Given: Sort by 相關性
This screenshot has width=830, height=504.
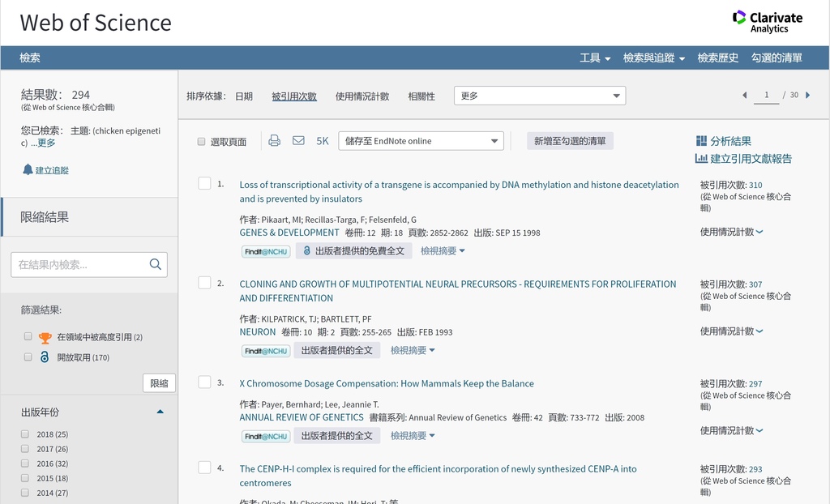Looking at the screenshot, I should pyautogui.click(x=421, y=96).
